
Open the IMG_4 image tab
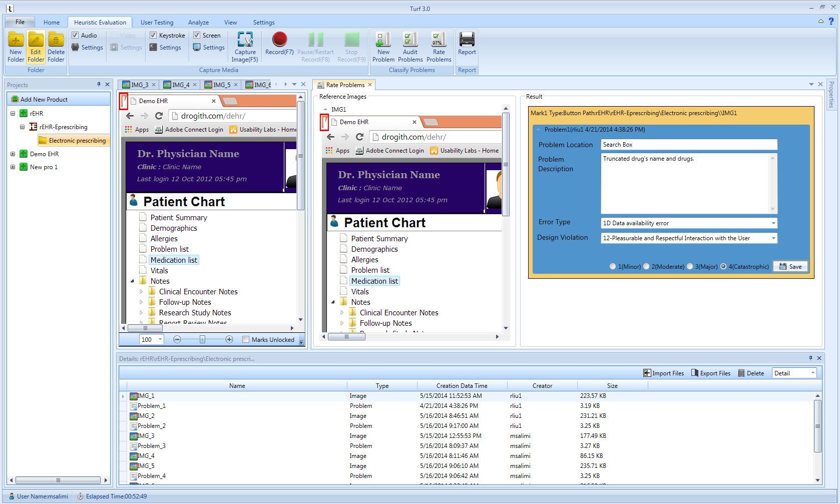(x=180, y=85)
